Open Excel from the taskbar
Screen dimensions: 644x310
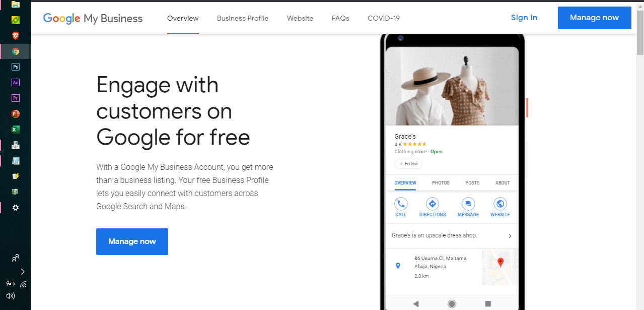[16, 130]
